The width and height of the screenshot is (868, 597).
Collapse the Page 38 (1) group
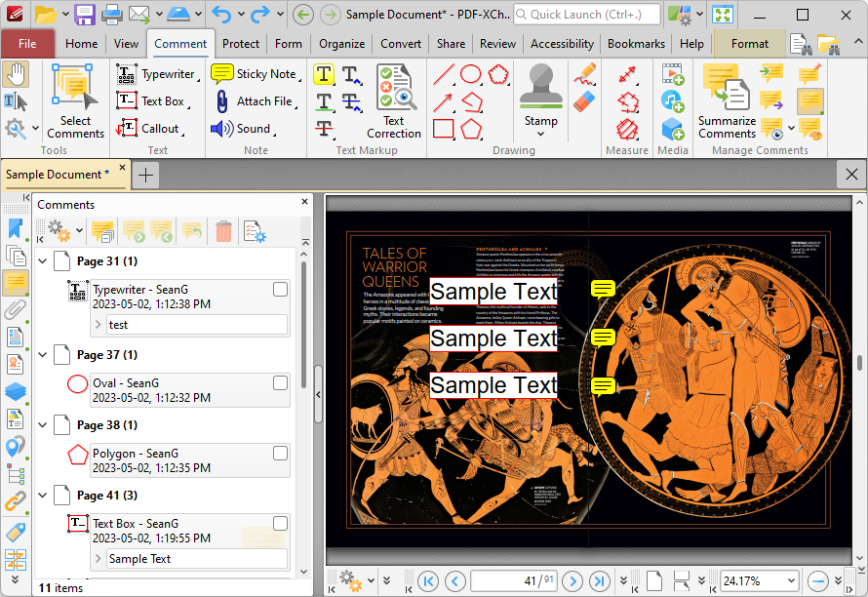tap(43, 424)
